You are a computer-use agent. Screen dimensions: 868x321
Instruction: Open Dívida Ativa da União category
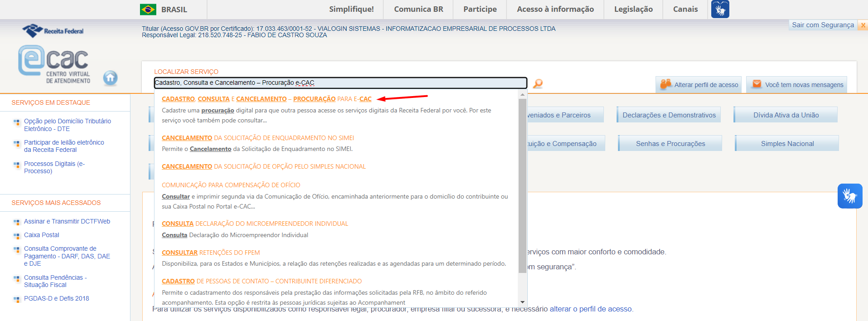click(x=786, y=115)
